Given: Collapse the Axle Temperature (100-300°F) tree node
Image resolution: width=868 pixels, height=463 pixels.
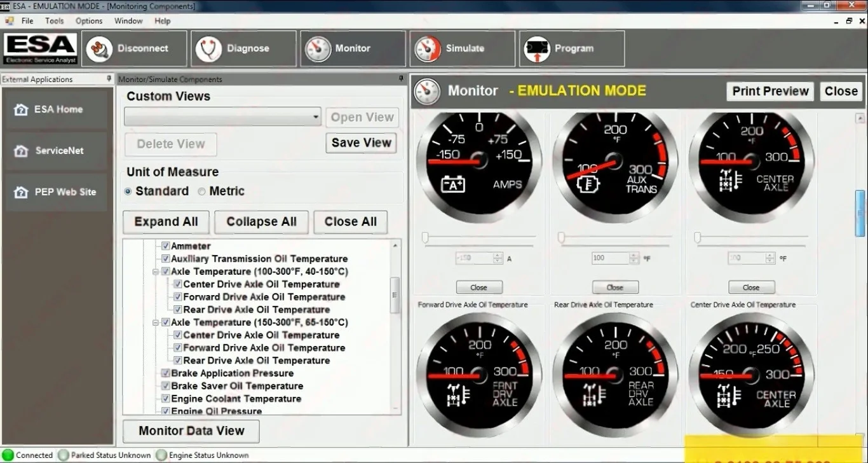Looking at the screenshot, I should (155, 271).
